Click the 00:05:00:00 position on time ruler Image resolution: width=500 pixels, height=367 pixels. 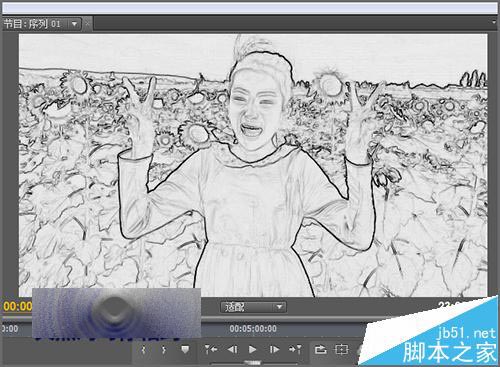(x=253, y=329)
